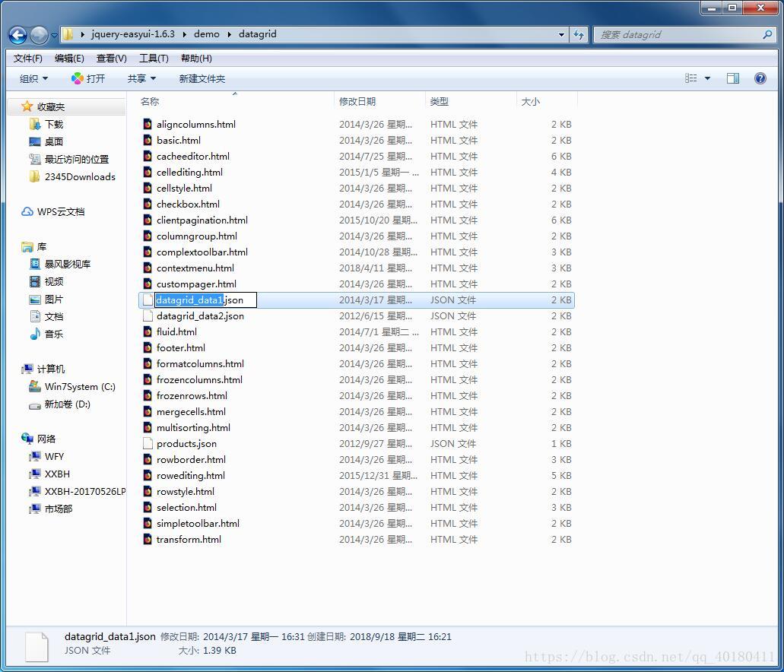The width and height of the screenshot is (784, 672).
Task: Open 最近访问的位置 in the sidebar
Action: (x=77, y=160)
